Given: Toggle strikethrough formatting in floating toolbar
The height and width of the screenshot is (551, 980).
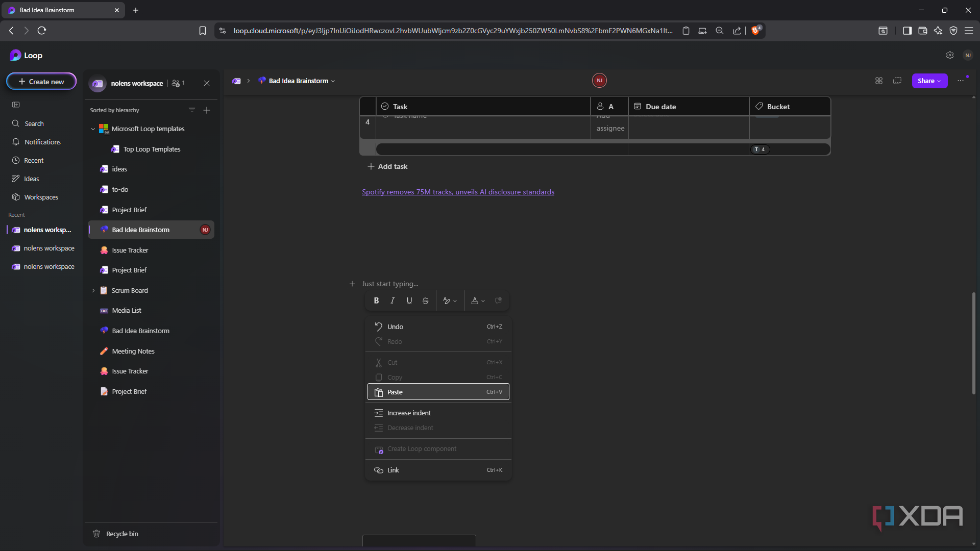Looking at the screenshot, I should coord(425,300).
